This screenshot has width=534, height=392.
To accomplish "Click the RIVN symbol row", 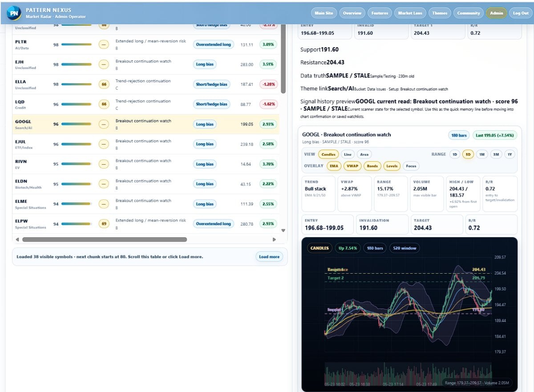I will pyautogui.click(x=146, y=164).
